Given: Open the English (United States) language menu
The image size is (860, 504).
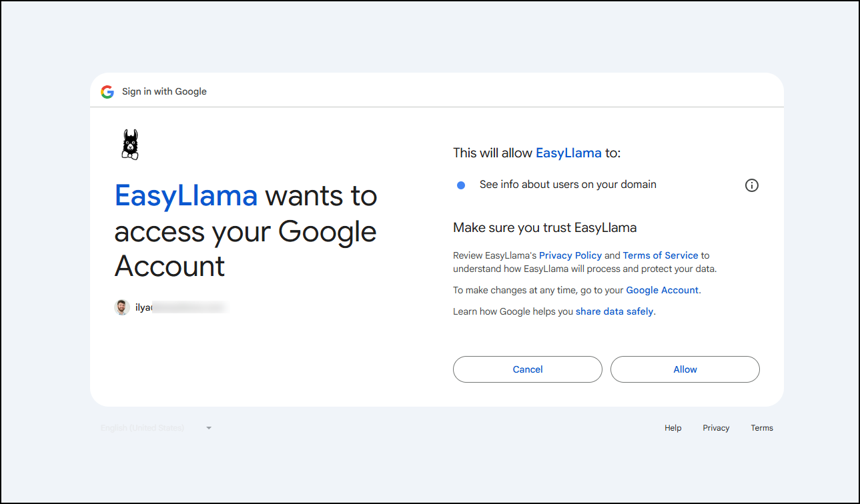Looking at the screenshot, I should (143, 428).
